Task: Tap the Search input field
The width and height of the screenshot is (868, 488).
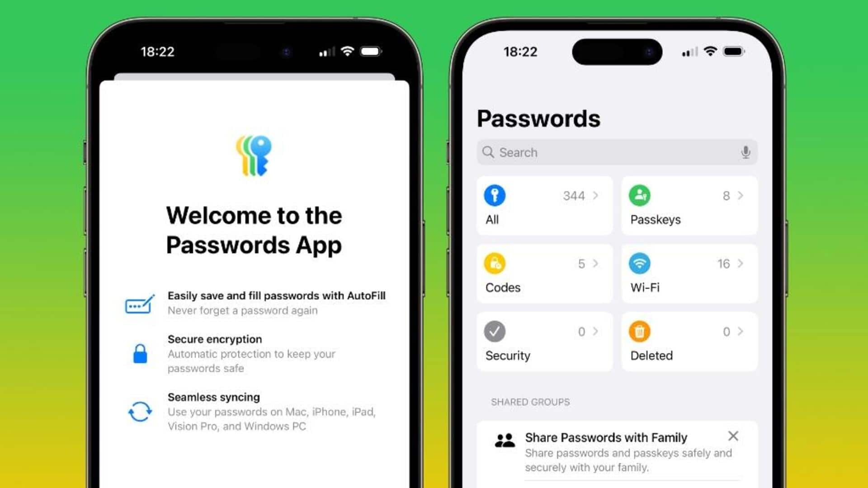Action: click(x=617, y=152)
